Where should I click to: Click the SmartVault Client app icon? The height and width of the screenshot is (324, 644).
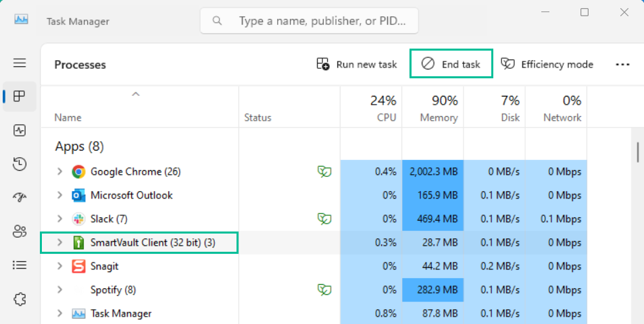pos(78,243)
